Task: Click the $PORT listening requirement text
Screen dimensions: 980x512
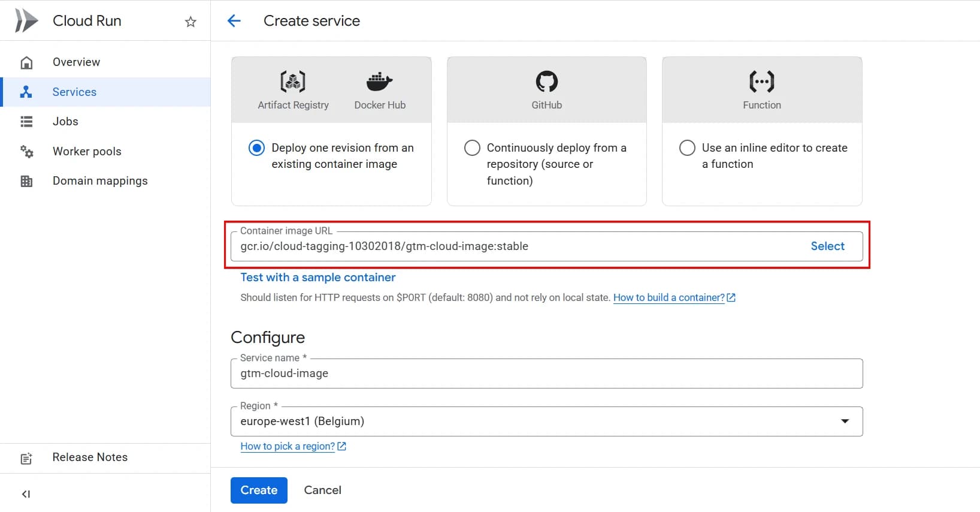Action: 425,298
